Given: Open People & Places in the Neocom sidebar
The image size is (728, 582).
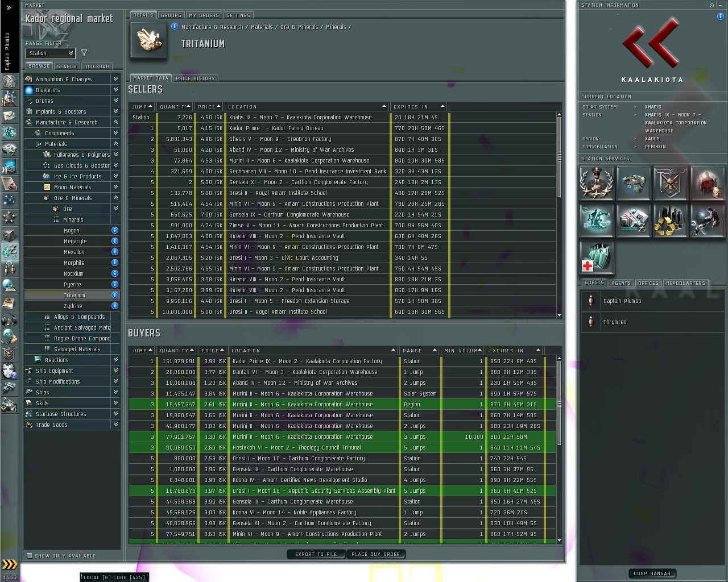Looking at the screenshot, I should 9,98.
